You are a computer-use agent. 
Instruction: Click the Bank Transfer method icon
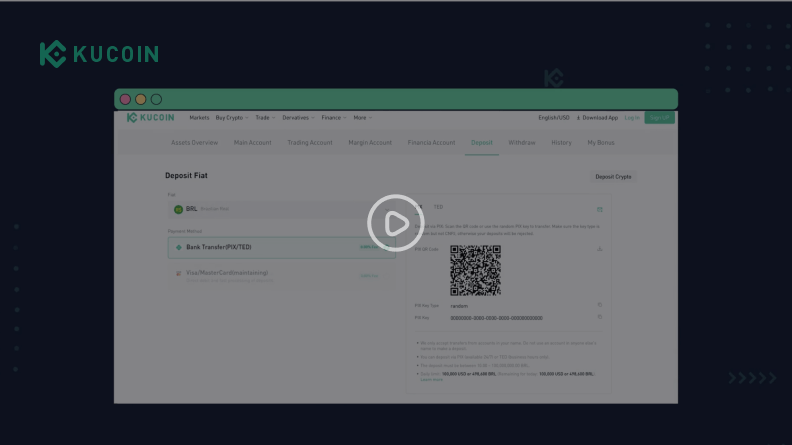click(x=178, y=247)
